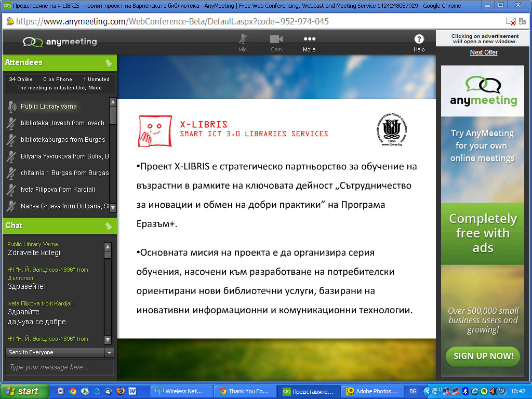Click the address bar URL
532x399 pixels.
click(x=172, y=22)
